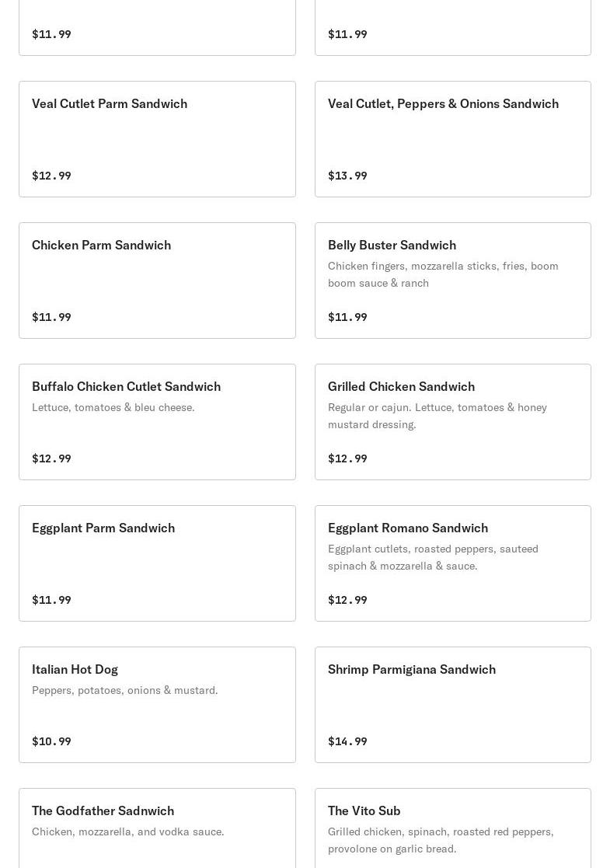Click "Peppers, potatoes, onions & mustard" text
This screenshot has width=610, height=868.
pos(125,691)
